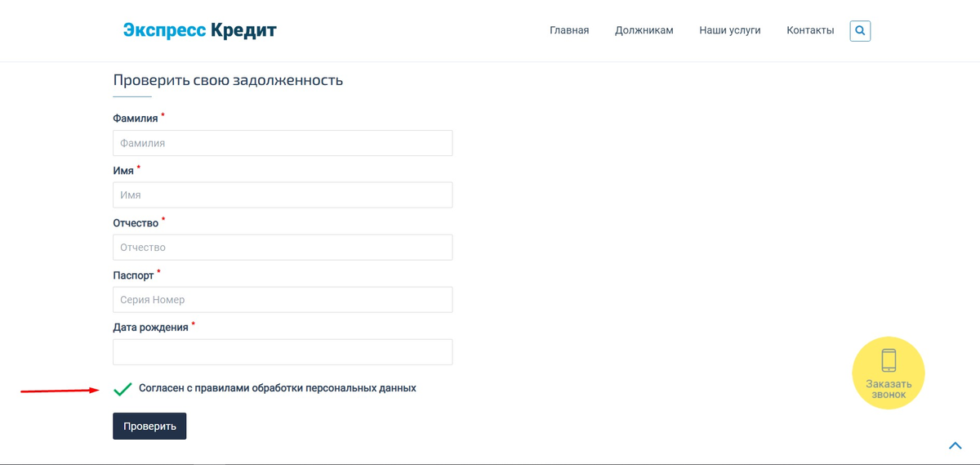Click the Проверить свою задолженность heading
The height and width of the screenshot is (465, 980).
228,81
